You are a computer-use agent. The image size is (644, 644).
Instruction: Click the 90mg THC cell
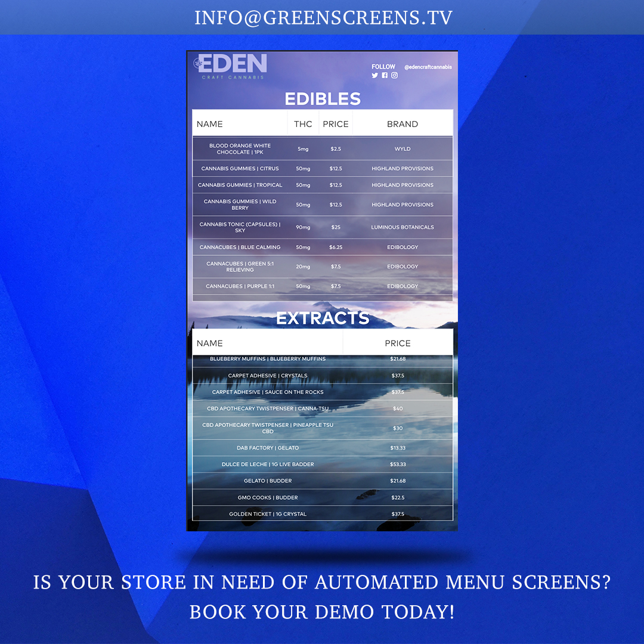303,227
